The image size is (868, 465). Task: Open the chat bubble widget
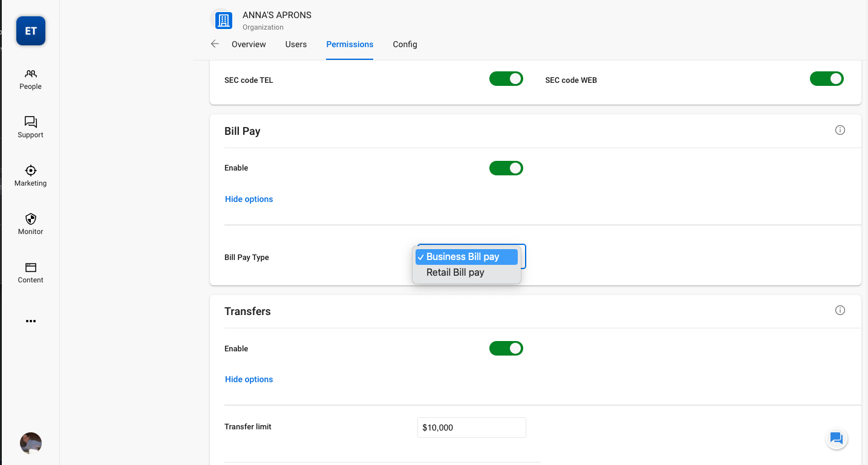tap(837, 438)
